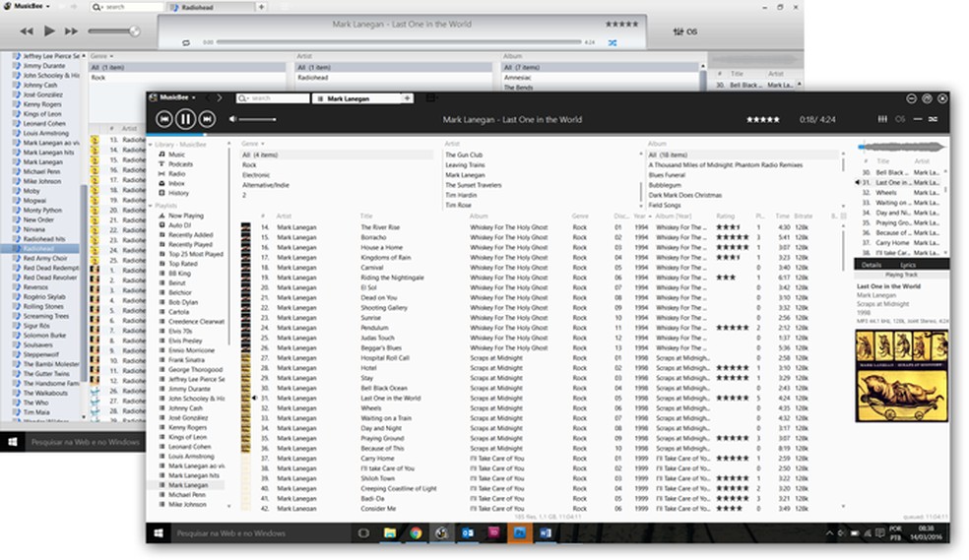Fast forward button in light MusicBee window
The height and width of the screenshot is (560, 969).
72,31
